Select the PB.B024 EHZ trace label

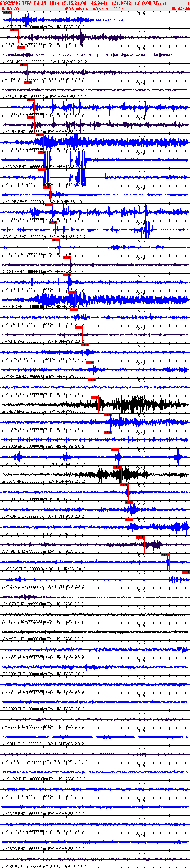point(43,430)
